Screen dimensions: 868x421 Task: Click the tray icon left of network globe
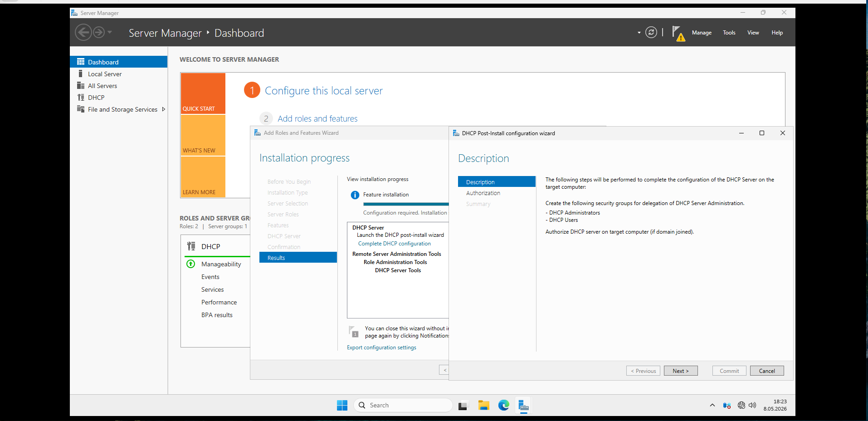point(727,405)
